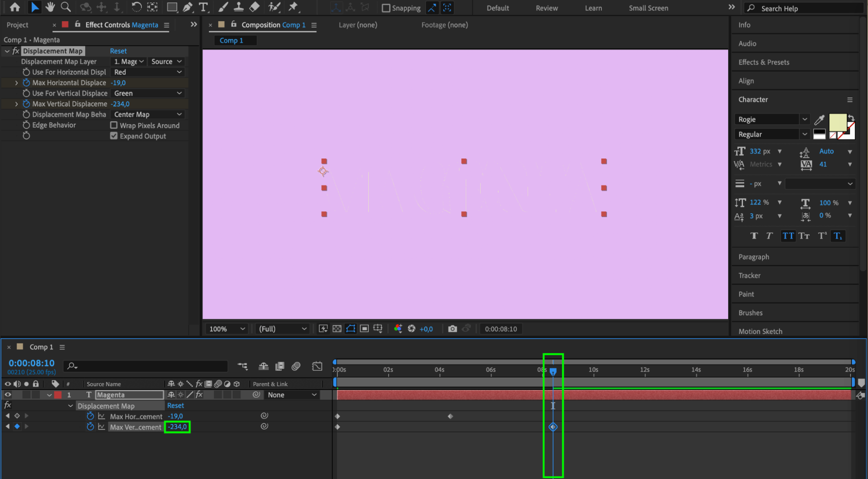This screenshot has width=868, height=479.
Task: Open the 100% magnification dropdown
Action: [227, 329]
